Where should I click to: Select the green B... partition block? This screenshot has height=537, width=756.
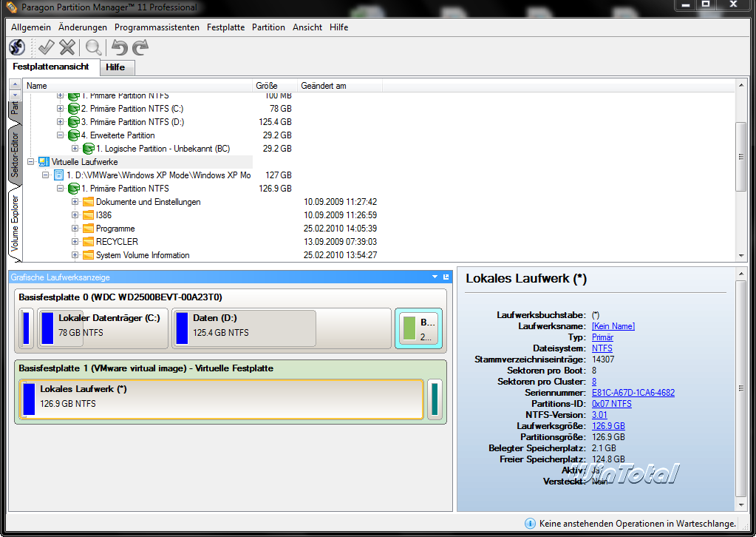click(418, 328)
